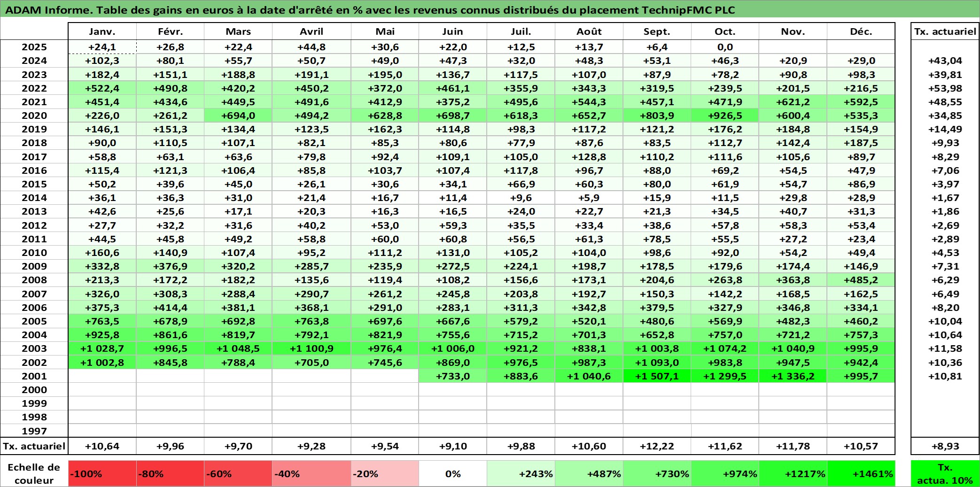
Task: Select the Déc. column header
Action: tap(861, 31)
